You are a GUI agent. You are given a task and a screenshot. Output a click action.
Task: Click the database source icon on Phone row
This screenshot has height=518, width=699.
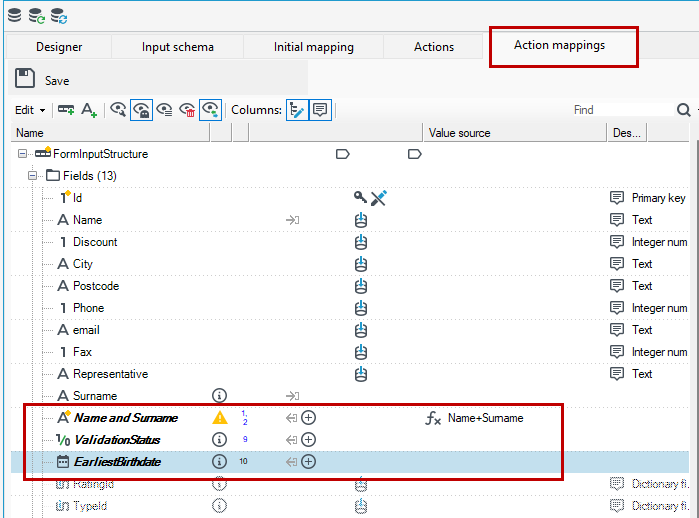pos(361,308)
